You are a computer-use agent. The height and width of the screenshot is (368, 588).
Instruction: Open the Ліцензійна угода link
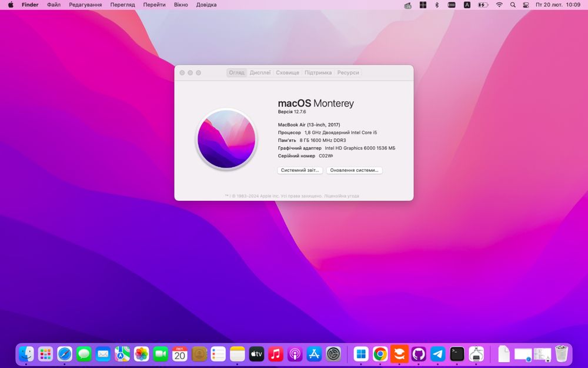(x=341, y=196)
